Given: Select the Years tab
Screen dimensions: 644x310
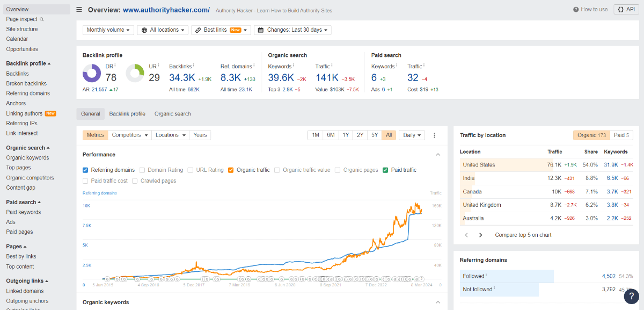Looking at the screenshot, I should point(200,135).
